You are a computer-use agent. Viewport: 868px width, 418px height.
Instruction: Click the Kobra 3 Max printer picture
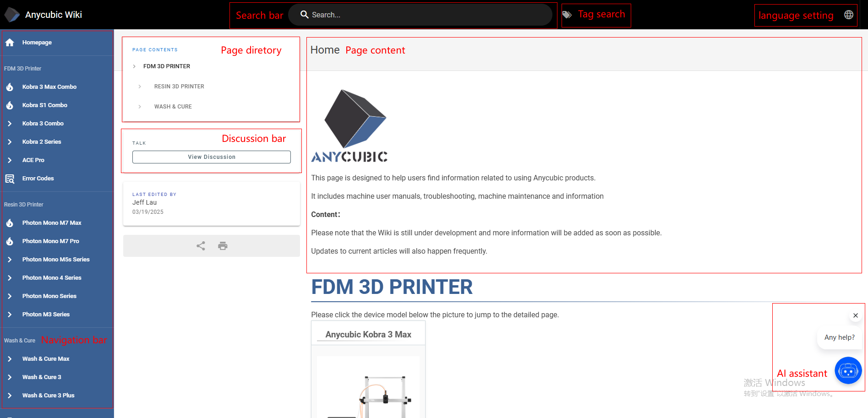coord(368,387)
